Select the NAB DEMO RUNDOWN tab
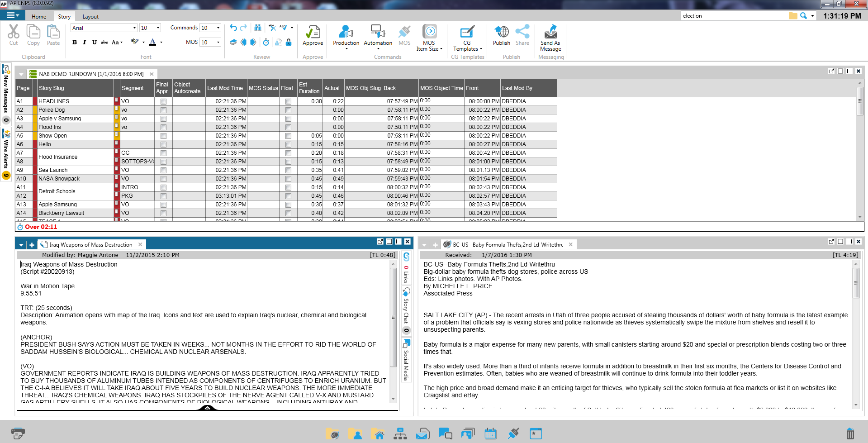 click(x=91, y=74)
